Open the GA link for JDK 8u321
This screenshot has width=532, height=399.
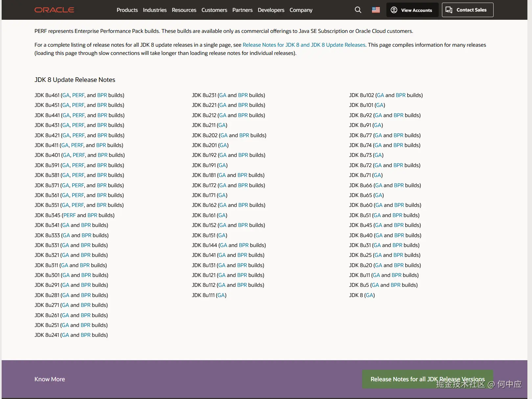(65, 255)
